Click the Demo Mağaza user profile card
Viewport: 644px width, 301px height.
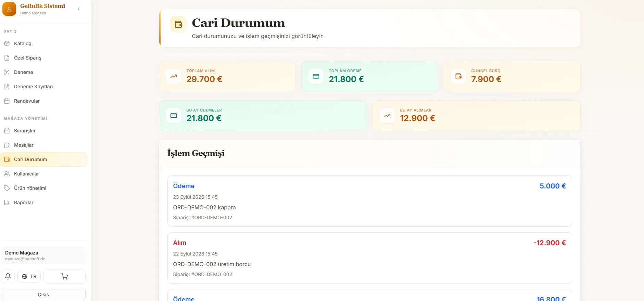[43, 256]
